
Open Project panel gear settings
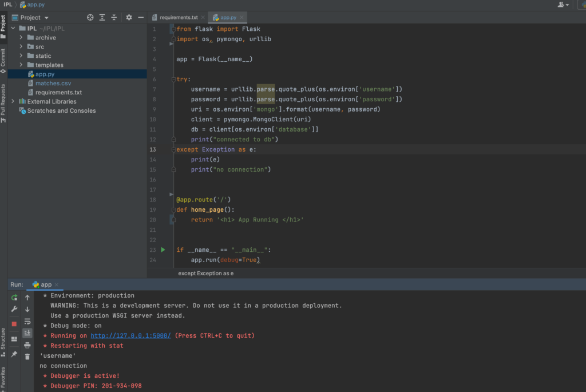coord(129,18)
